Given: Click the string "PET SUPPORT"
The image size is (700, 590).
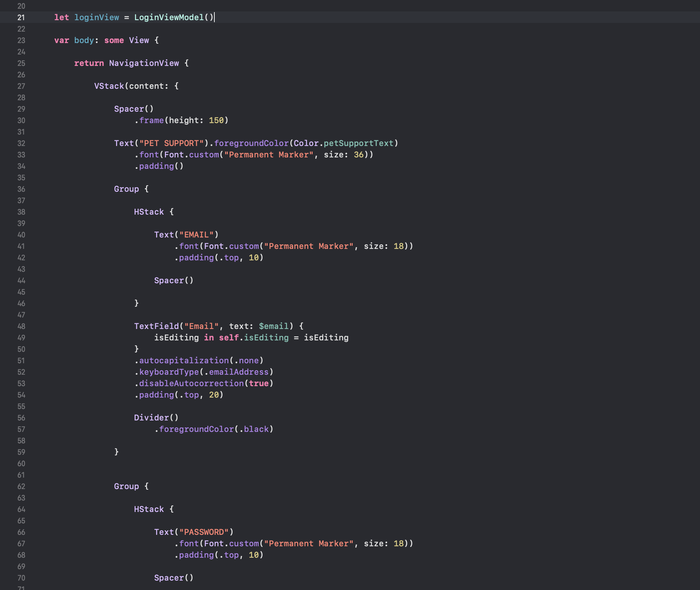Looking at the screenshot, I should pyautogui.click(x=171, y=143).
